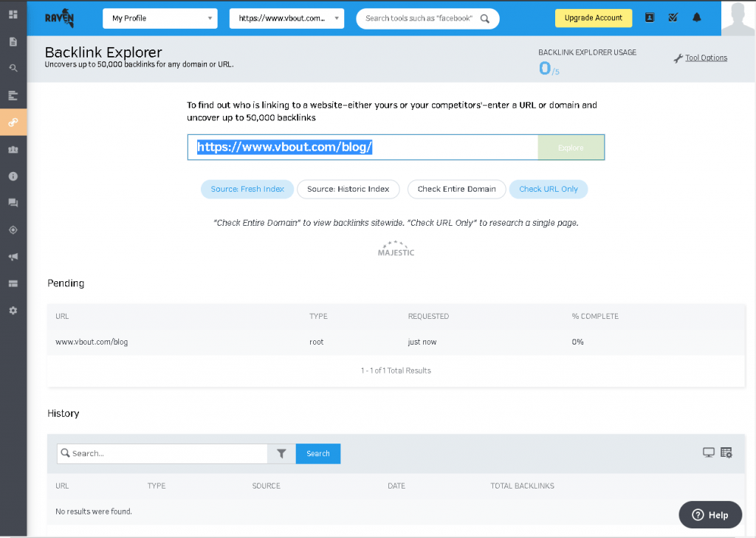Click the 'just now' requested cell

(422, 342)
